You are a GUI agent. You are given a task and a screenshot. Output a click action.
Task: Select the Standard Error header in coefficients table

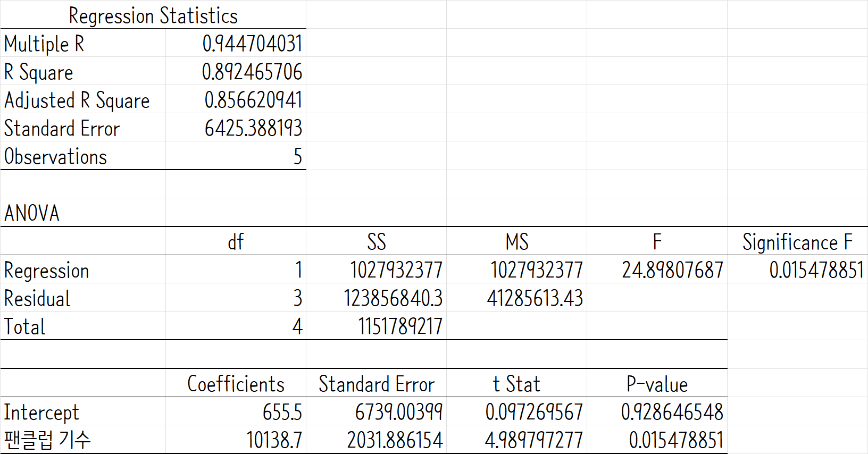(377, 384)
